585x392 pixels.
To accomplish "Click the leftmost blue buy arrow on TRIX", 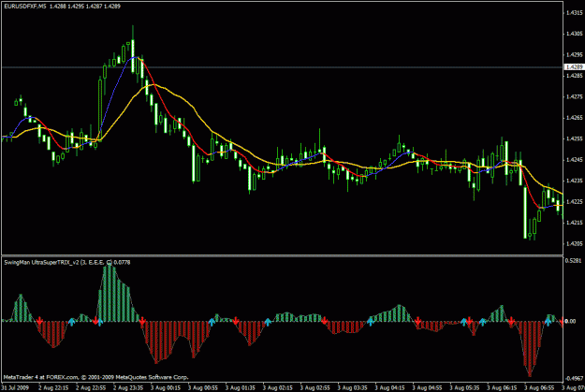I will tap(72, 322).
